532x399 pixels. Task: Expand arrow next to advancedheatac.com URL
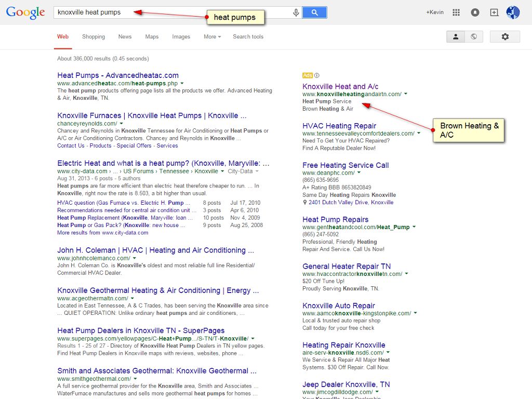pyautogui.click(x=182, y=84)
